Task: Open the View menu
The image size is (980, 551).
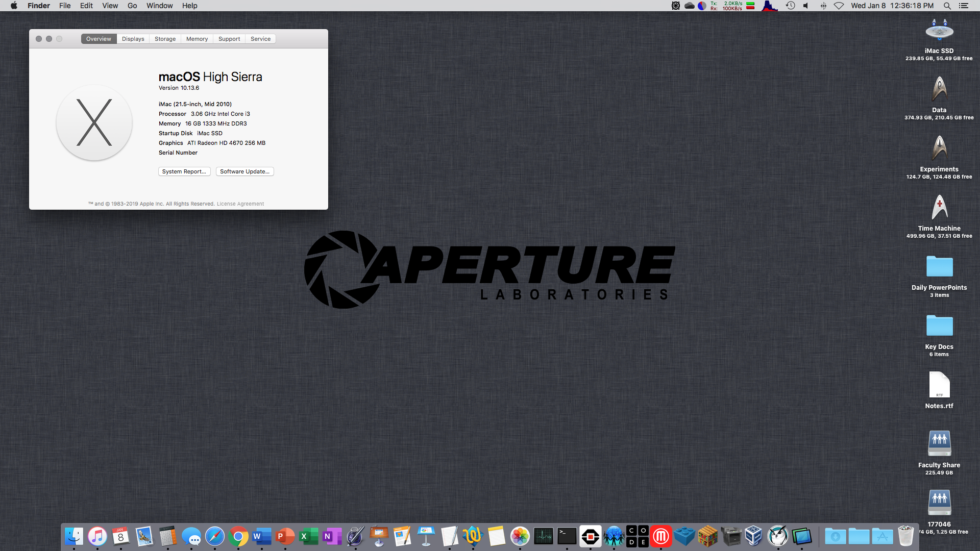Action: (x=110, y=6)
